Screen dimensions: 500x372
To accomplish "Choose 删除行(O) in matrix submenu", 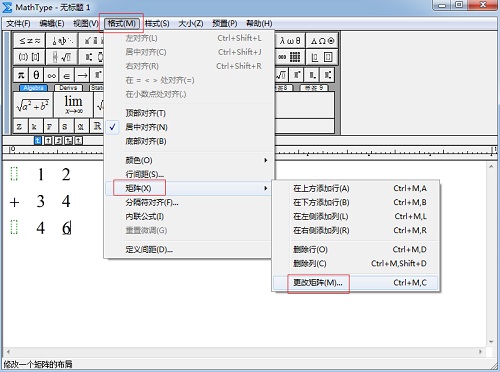I will pos(356,249).
